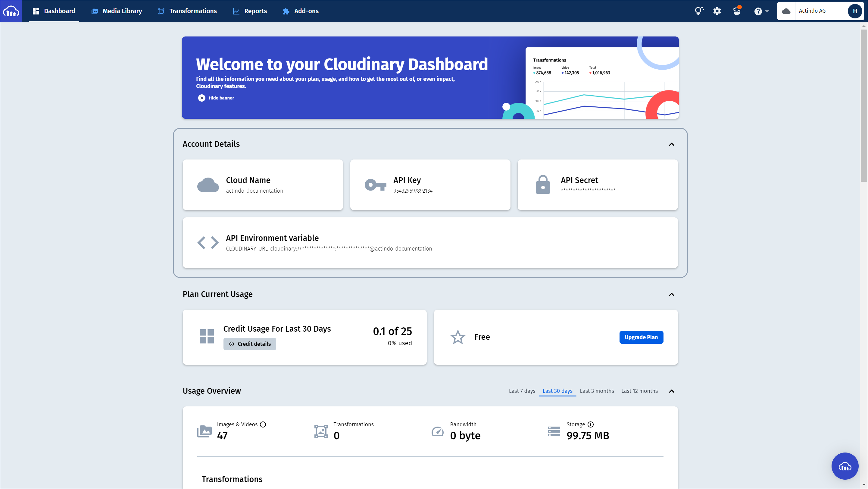Switch to the Transformations tab
Image resolution: width=868 pixels, height=489 pixels.
[187, 11]
